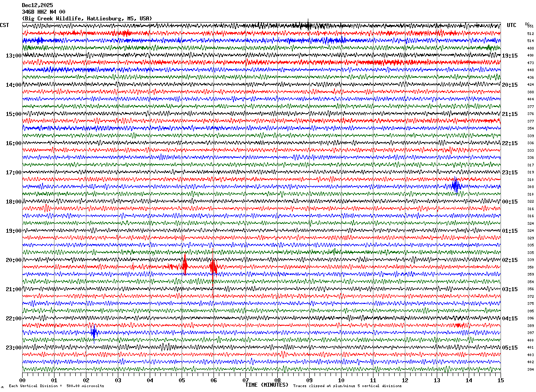Select the station code "346B HHZ N4 00"
This screenshot has width=536, height=392.
(43, 12)
